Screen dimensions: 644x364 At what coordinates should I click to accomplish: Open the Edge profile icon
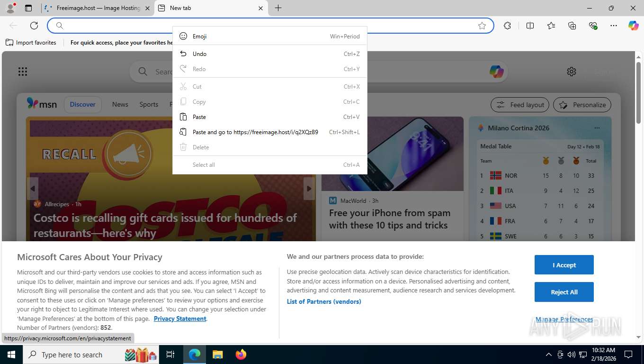pyautogui.click(x=10, y=8)
